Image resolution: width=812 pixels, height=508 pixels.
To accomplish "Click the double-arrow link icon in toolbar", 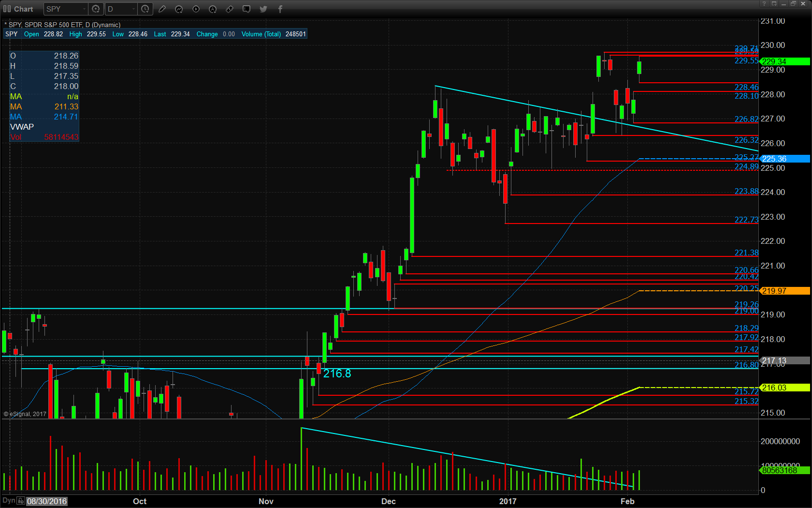I will click(230, 9).
